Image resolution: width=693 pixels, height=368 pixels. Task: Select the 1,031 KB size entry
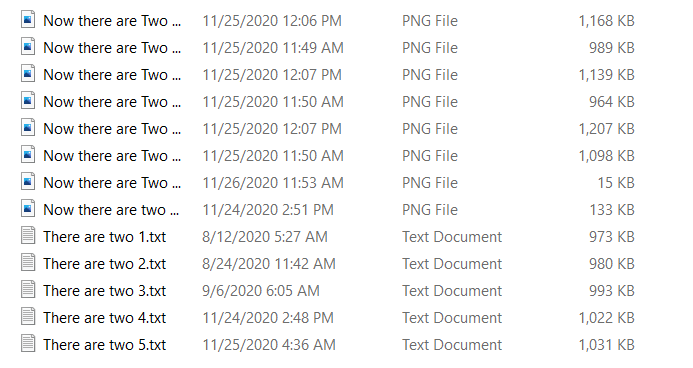pyautogui.click(x=606, y=345)
